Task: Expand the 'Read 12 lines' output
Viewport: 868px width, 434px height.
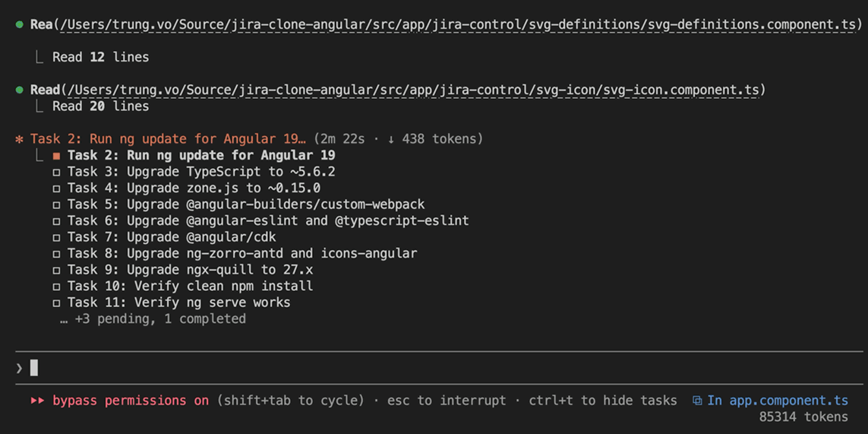Action: (100, 58)
